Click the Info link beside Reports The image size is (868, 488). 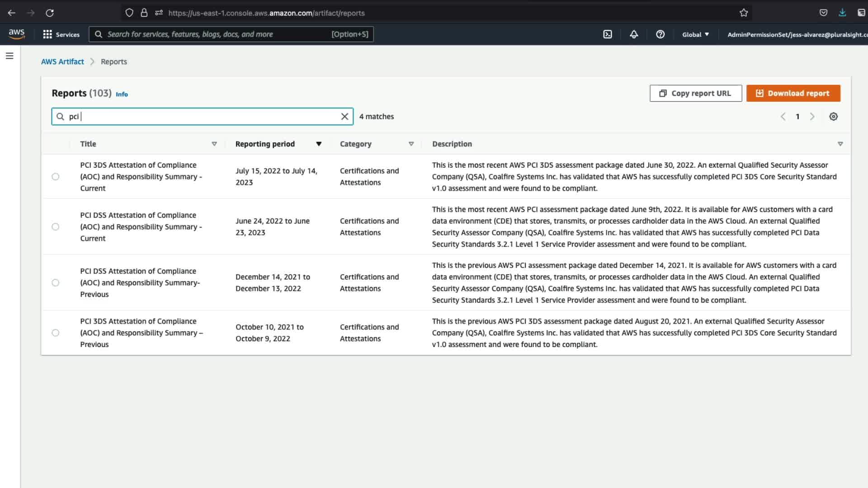[122, 94]
